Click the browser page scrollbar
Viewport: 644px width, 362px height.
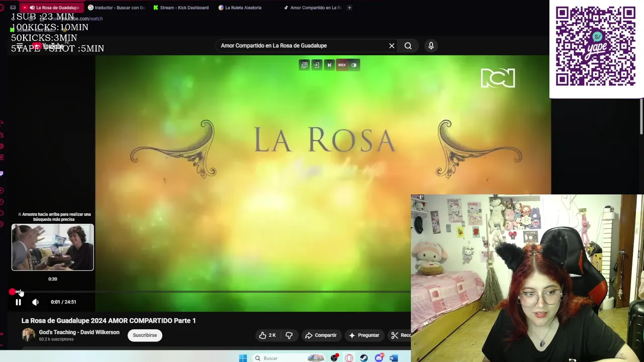pyautogui.click(x=641, y=116)
